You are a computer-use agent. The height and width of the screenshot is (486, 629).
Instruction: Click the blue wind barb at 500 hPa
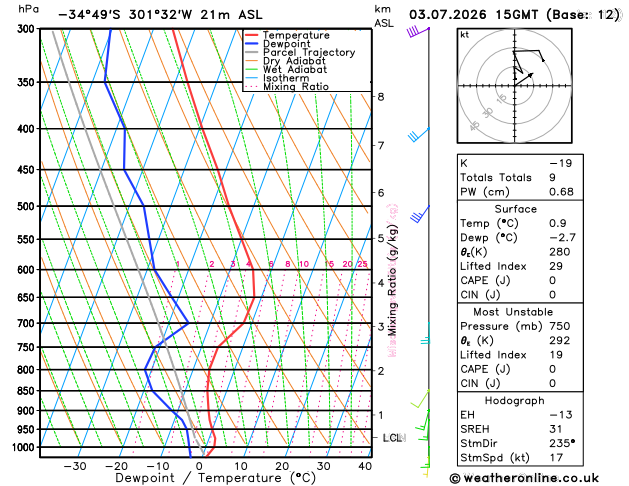pos(420,214)
